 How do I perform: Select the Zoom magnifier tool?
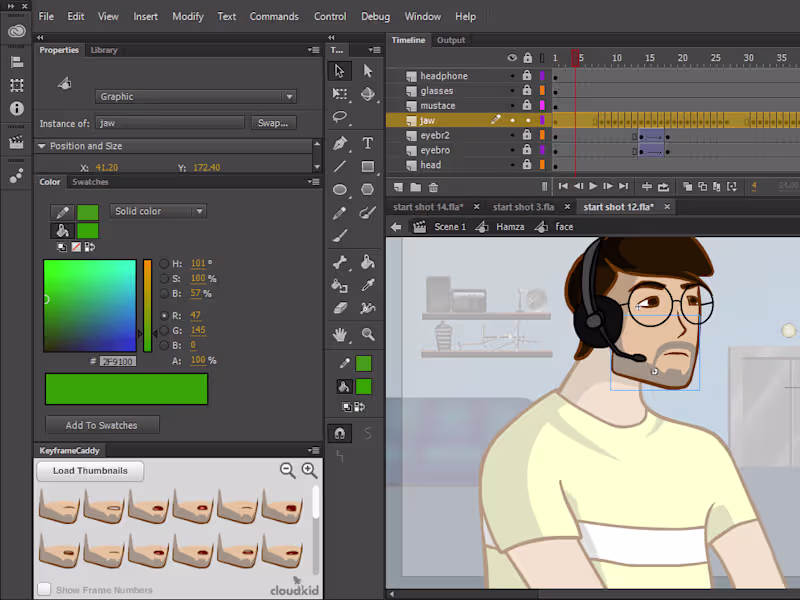coord(367,334)
